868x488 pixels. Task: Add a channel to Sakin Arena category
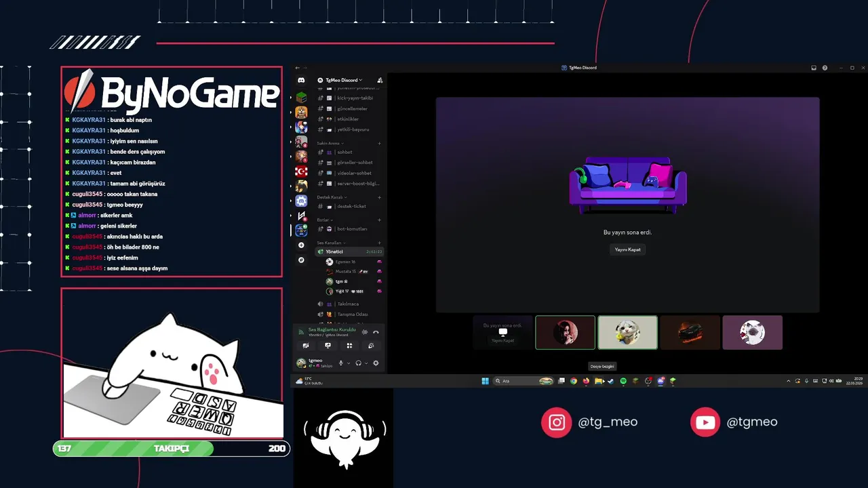coord(379,143)
